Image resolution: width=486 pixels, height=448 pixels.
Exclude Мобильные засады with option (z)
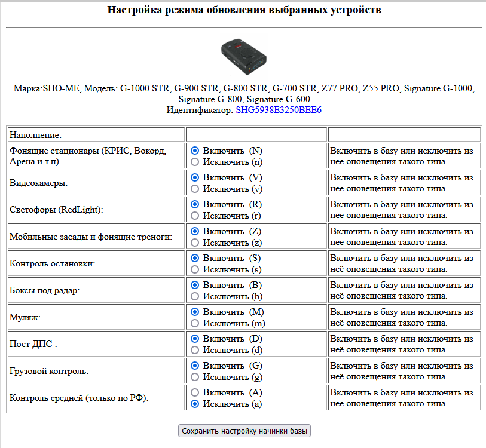[x=195, y=243]
